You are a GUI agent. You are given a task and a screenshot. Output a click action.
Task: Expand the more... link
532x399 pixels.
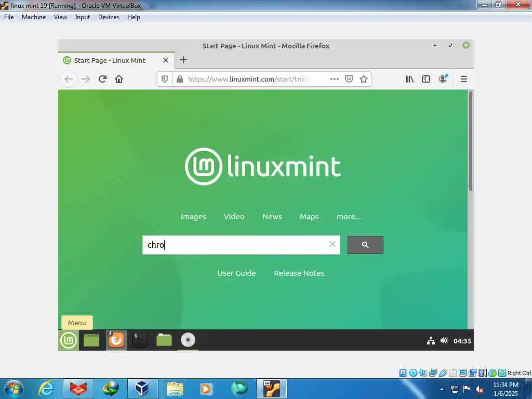tap(349, 217)
